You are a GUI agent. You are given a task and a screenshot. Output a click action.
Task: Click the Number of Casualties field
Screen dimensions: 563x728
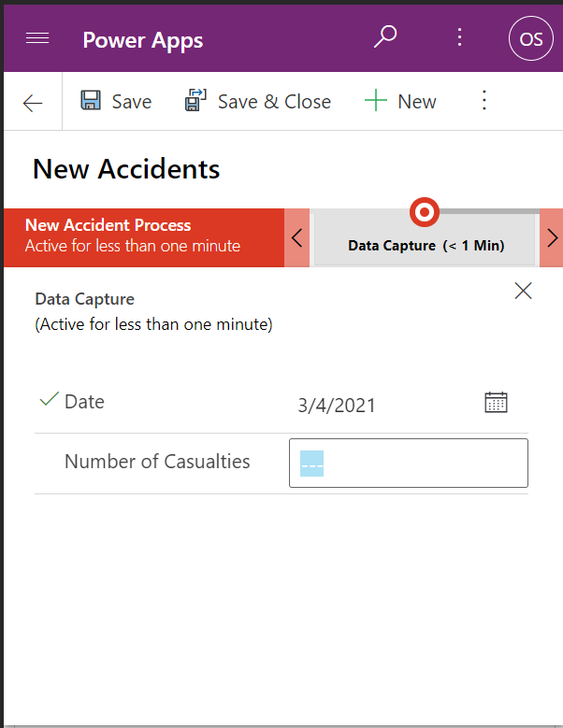tap(408, 463)
